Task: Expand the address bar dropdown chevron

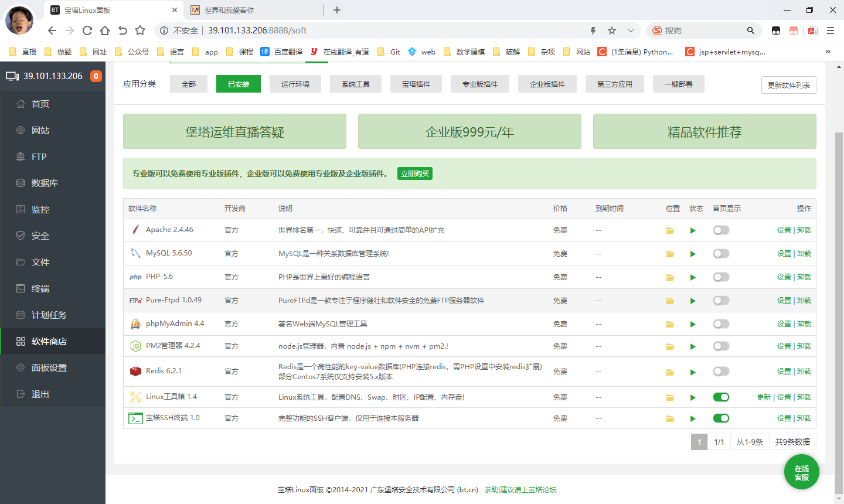Action: coord(631,30)
